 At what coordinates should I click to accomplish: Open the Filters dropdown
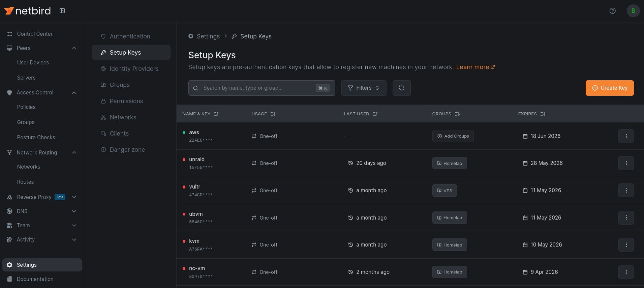364,88
